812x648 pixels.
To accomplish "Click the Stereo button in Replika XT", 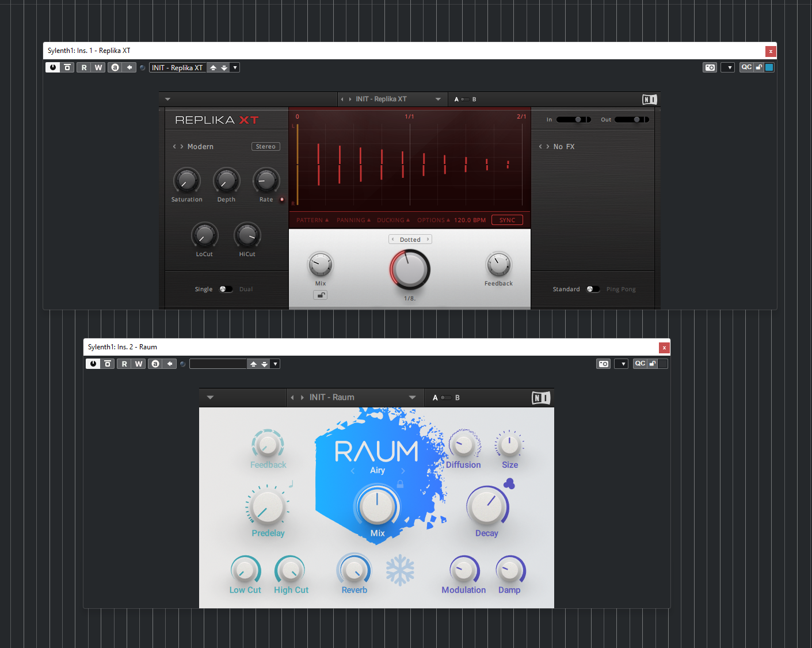I will point(266,147).
